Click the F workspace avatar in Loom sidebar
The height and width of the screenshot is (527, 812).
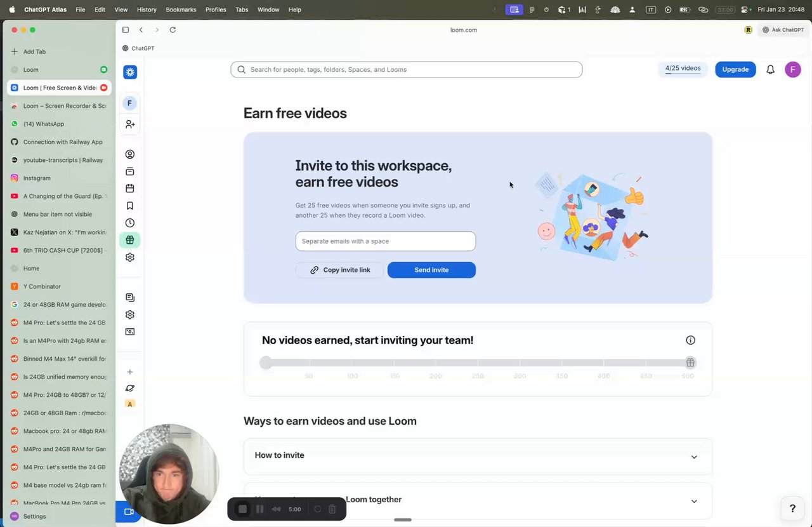130,103
